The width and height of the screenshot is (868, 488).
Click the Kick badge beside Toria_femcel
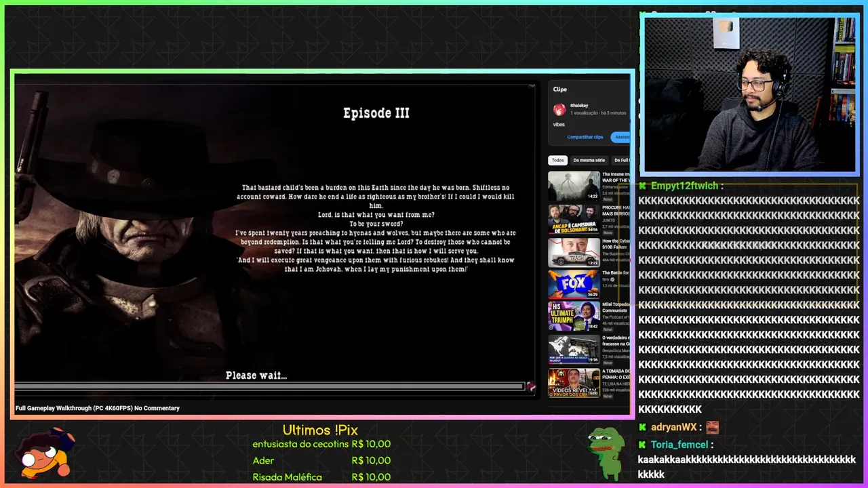tap(642, 445)
